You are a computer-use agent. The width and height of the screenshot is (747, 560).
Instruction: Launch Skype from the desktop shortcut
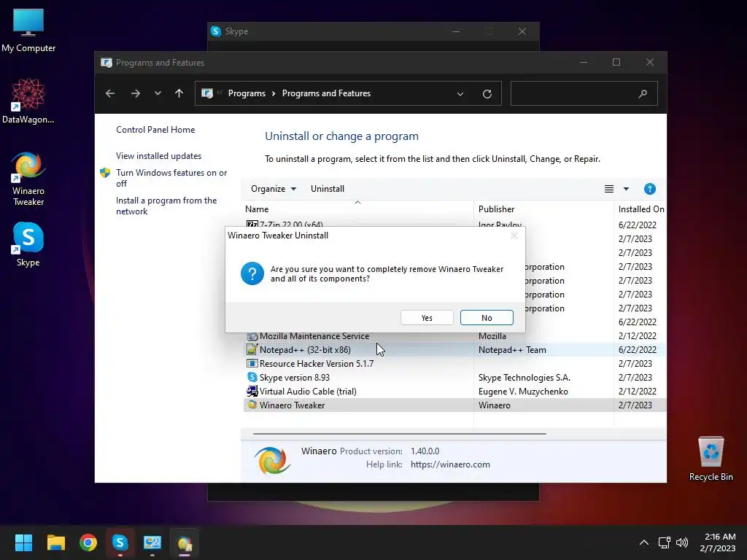[x=28, y=244]
